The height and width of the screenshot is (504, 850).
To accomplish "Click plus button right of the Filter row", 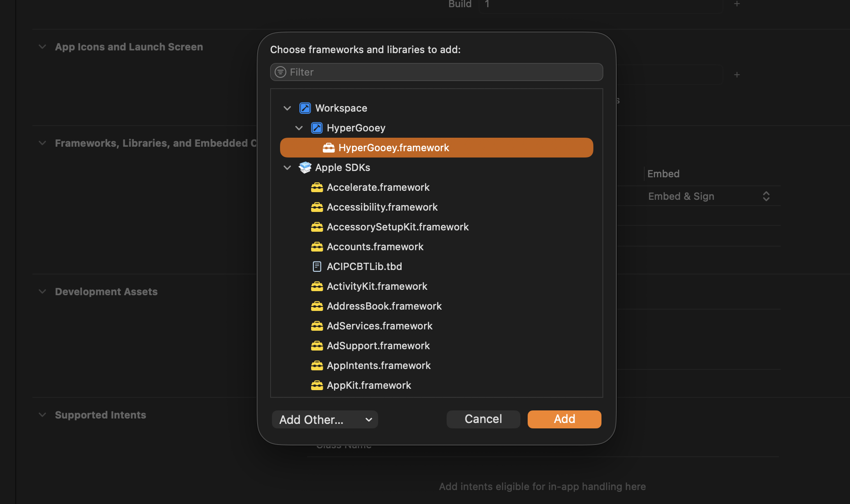I will [737, 75].
